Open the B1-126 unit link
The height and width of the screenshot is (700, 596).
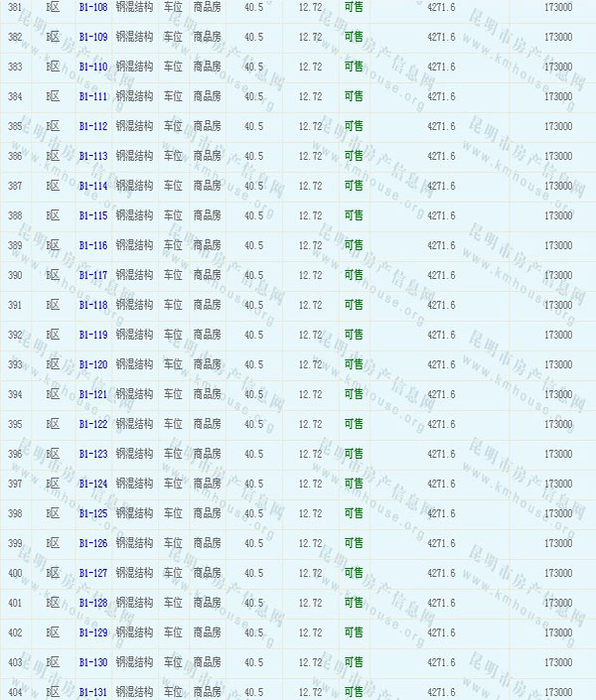click(x=93, y=543)
